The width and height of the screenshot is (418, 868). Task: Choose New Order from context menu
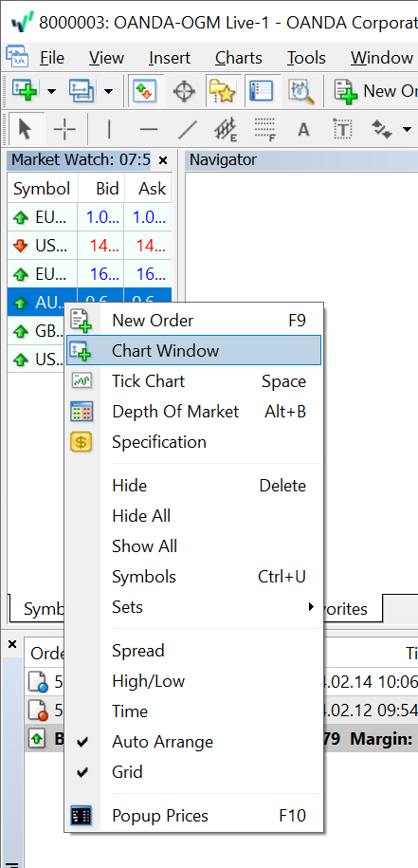(x=193, y=320)
